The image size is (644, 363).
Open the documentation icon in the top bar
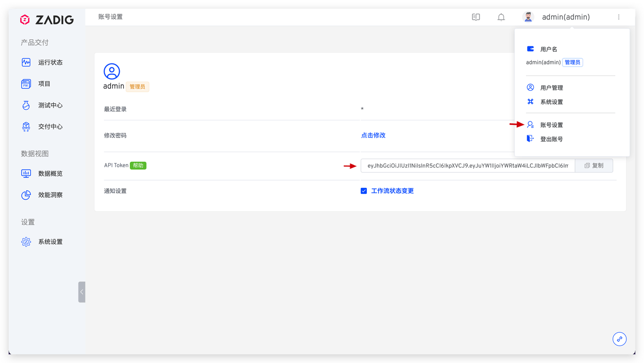[475, 17]
